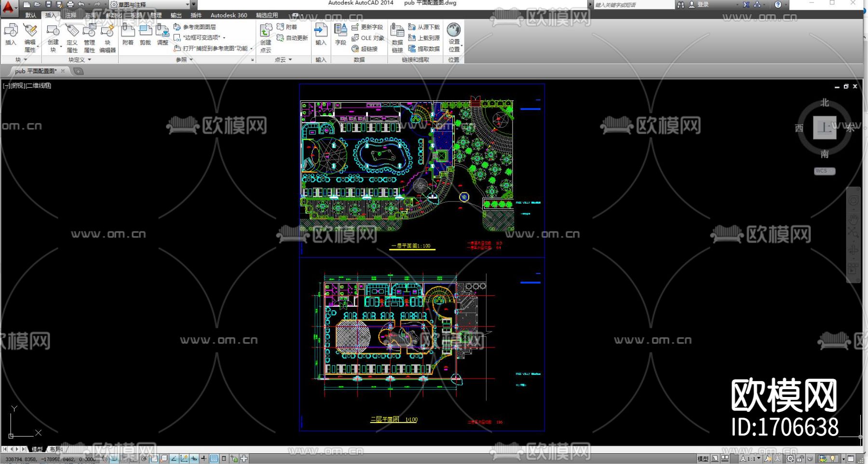Click the 附着 (Attach) reference icon

128,34
